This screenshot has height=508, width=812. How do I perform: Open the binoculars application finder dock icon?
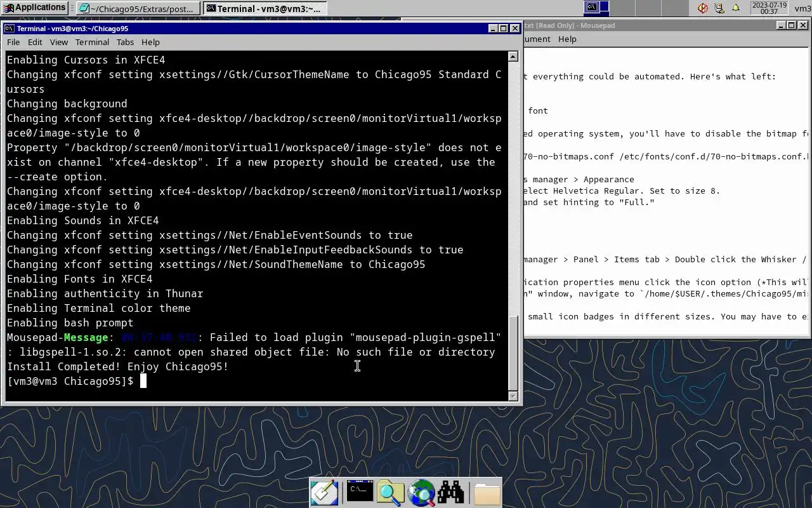(x=452, y=492)
